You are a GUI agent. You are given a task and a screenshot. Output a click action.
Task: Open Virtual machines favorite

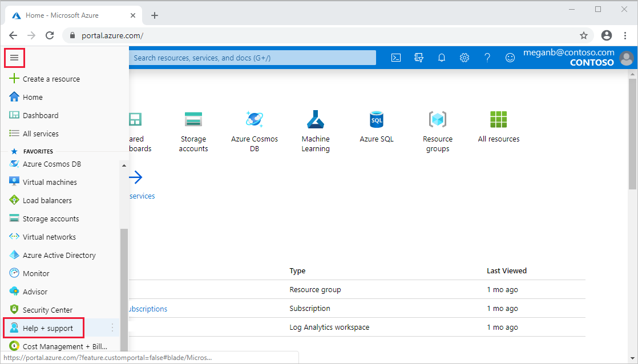coord(50,182)
